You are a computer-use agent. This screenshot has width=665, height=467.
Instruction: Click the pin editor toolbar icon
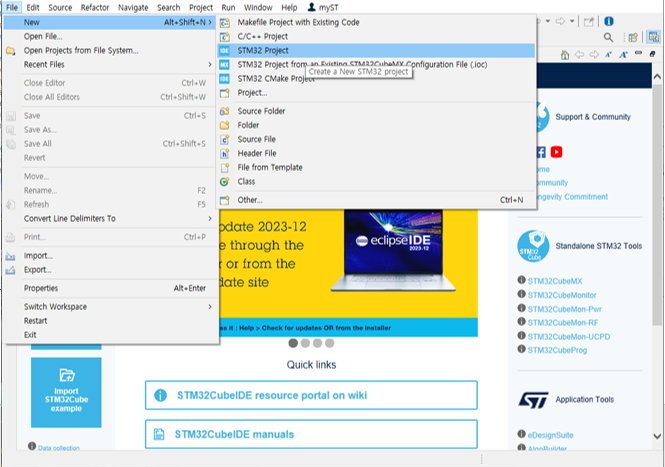click(589, 22)
